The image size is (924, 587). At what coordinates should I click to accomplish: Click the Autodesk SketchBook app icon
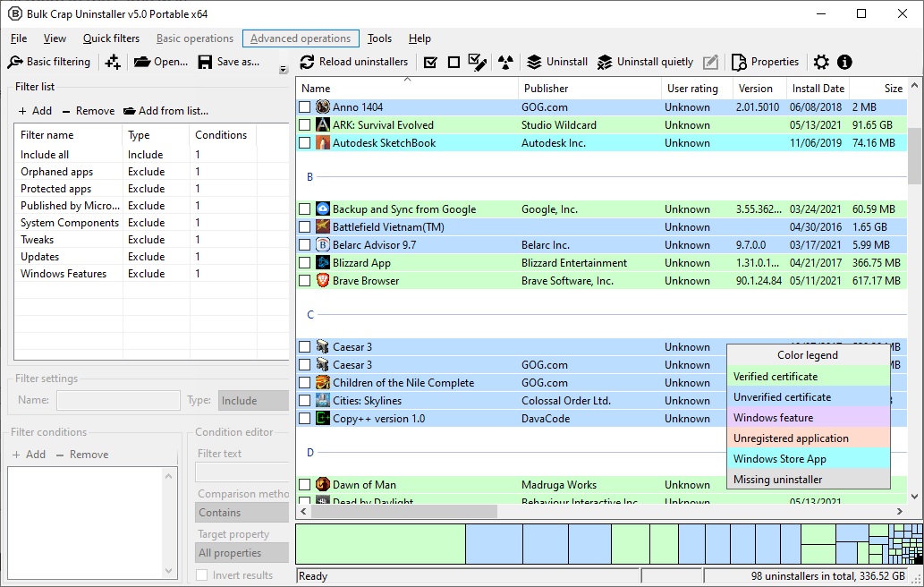[x=322, y=142]
